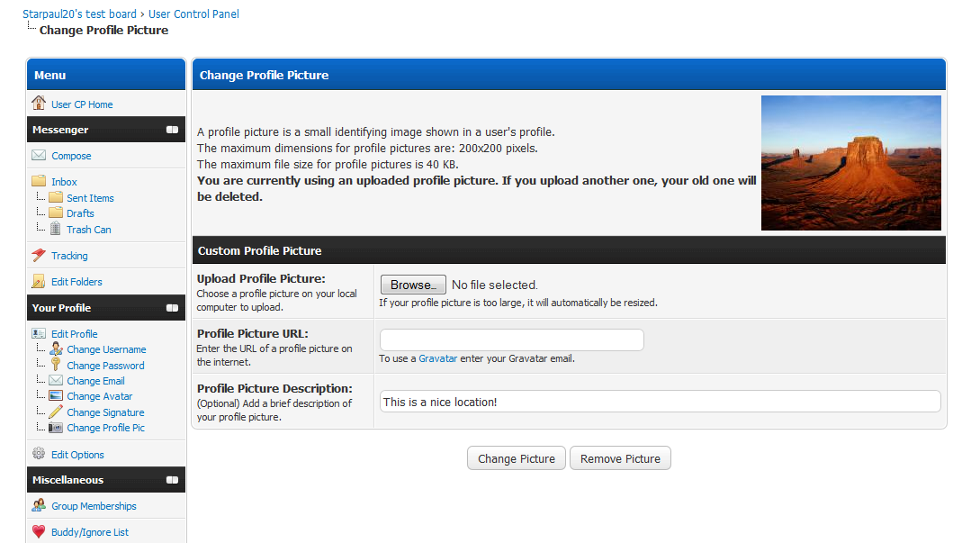
Task: Go to the Change Avatar page
Action: 99,396
